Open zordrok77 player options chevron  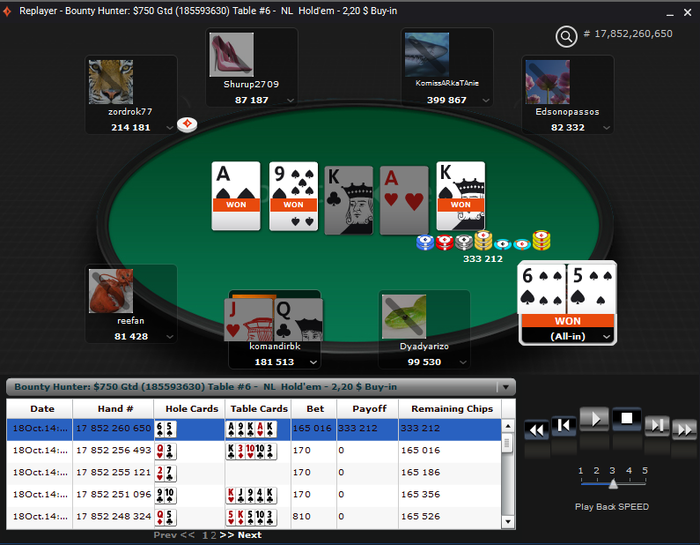[x=170, y=128]
